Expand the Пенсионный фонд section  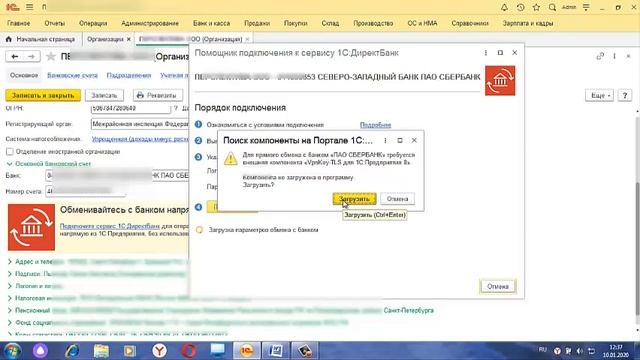click(9, 311)
